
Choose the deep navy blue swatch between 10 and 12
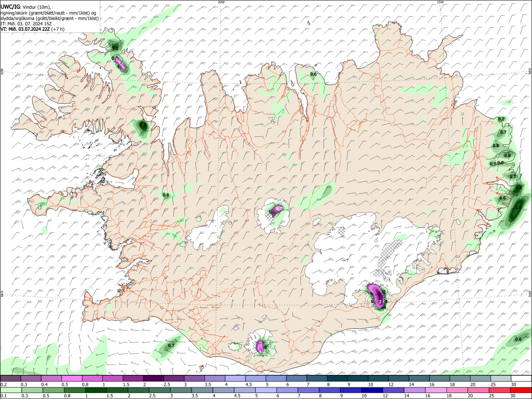click(x=372, y=390)
